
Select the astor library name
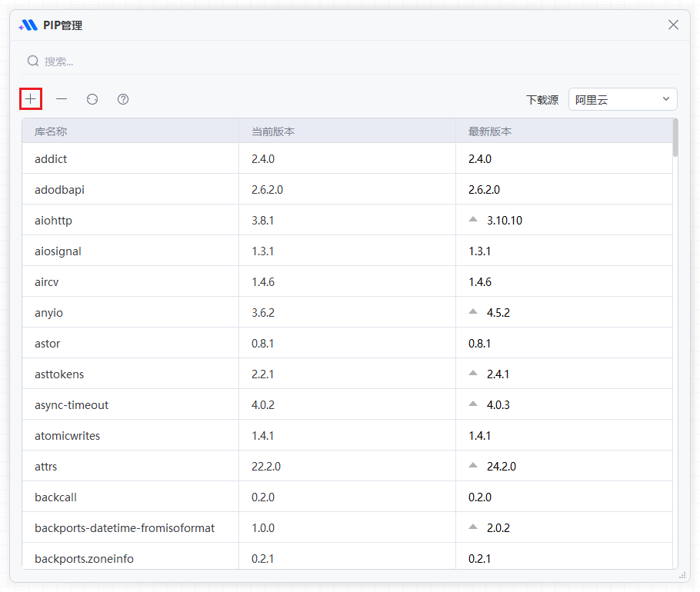coord(48,344)
